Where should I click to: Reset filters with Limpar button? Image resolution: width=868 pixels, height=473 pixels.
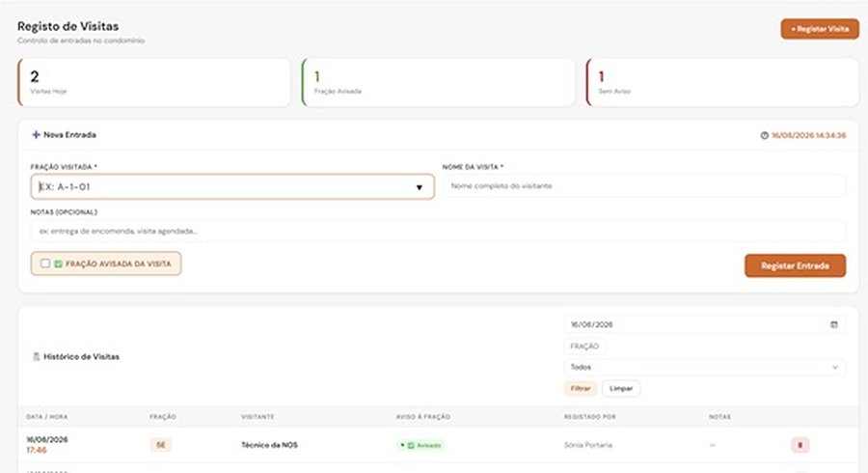point(621,388)
